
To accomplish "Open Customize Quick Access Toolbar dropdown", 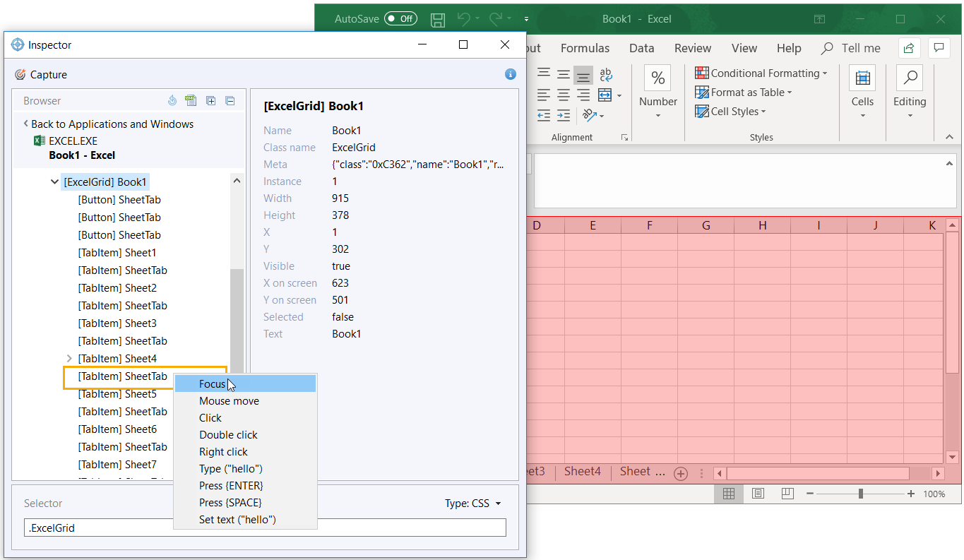I will pos(527,19).
